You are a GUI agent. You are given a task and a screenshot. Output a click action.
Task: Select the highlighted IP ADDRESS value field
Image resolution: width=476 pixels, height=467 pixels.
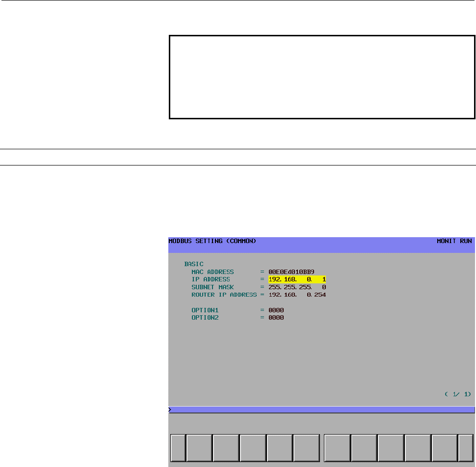[x=297, y=279]
